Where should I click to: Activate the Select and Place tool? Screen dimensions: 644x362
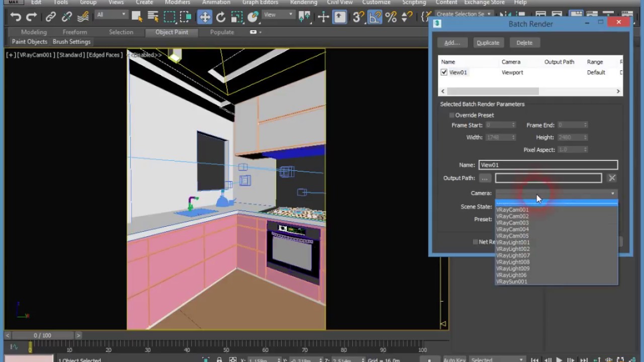(253, 17)
